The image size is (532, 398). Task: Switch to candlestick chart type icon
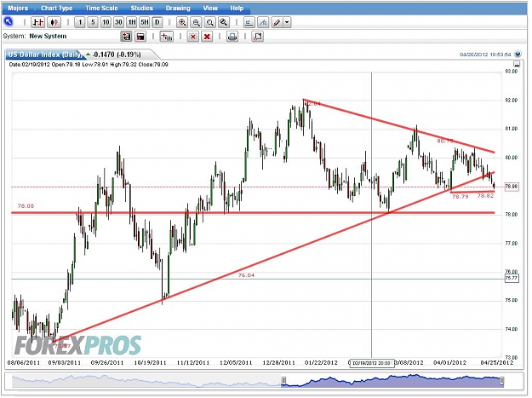pos(54,22)
